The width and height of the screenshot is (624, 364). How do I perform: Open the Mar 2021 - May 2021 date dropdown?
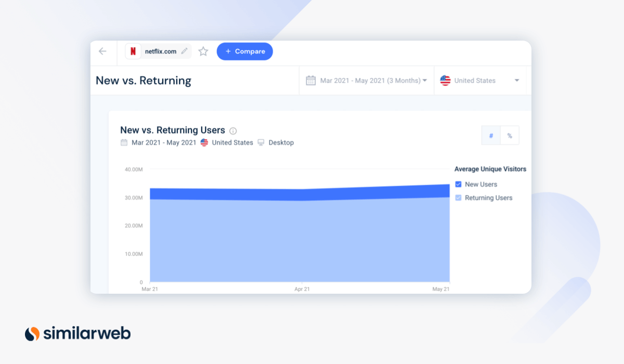[372, 80]
